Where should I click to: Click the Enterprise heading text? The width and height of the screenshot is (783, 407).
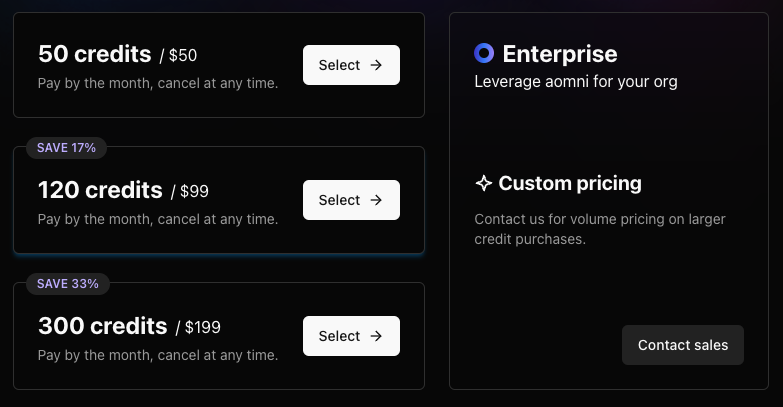(x=560, y=54)
